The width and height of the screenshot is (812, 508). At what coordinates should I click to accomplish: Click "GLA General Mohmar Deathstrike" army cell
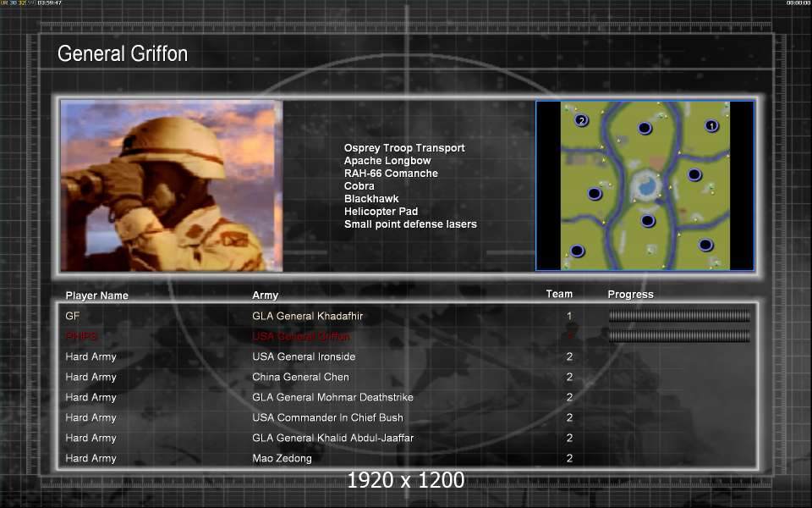pyautogui.click(x=332, y=397)
